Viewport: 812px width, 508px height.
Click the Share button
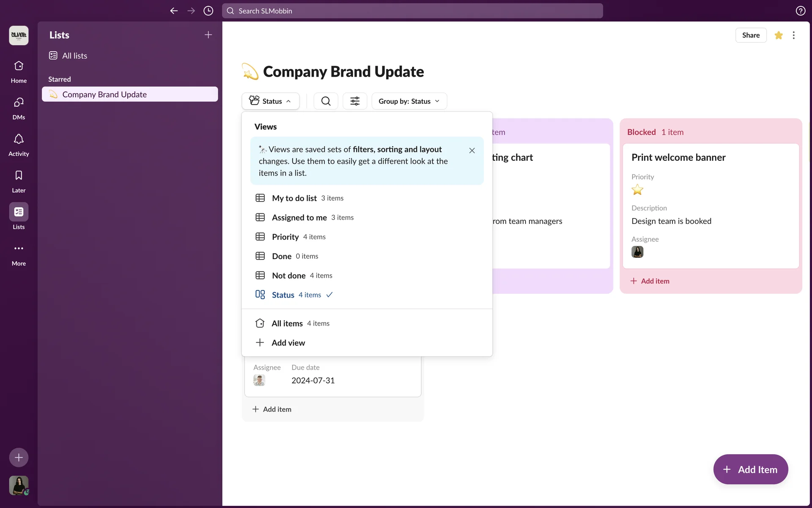point(750,36)
